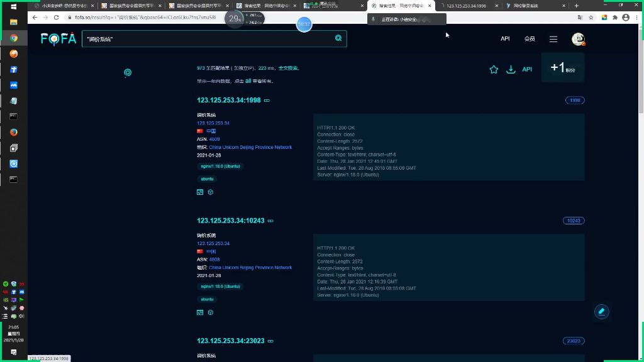Click the Chrome profile icon

[x=626, y=17]
